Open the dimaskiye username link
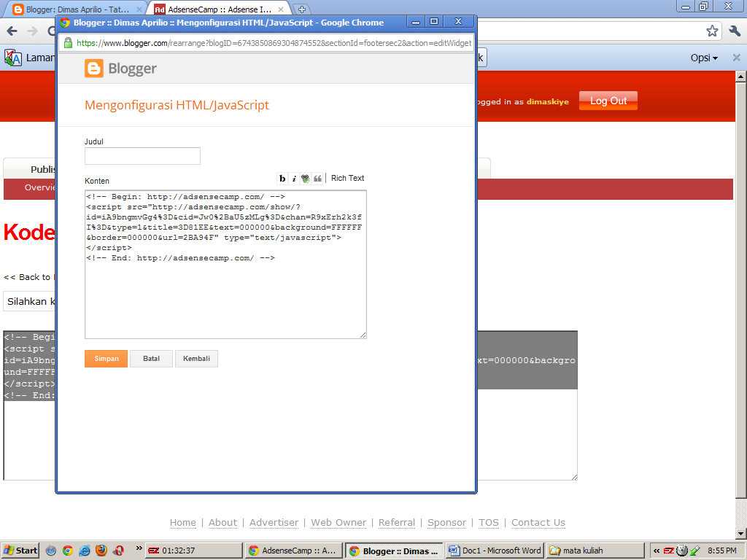This screenshot has height=560, width=747. 547,101
